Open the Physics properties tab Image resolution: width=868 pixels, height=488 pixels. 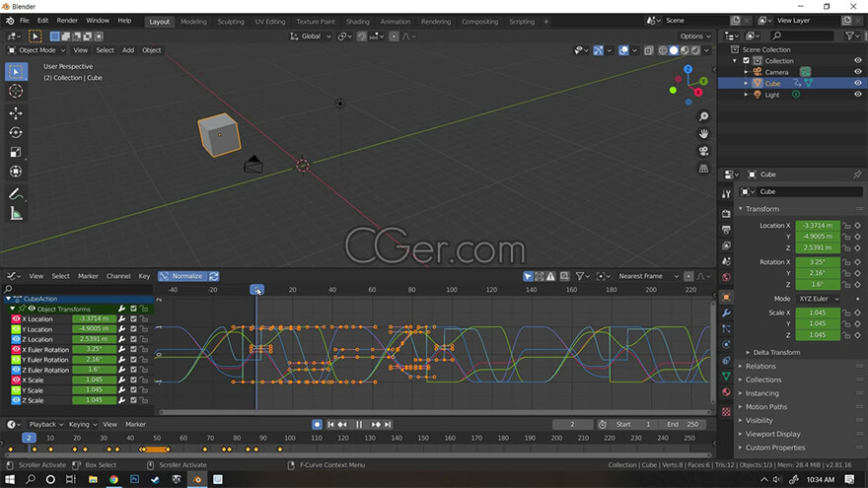726,345
